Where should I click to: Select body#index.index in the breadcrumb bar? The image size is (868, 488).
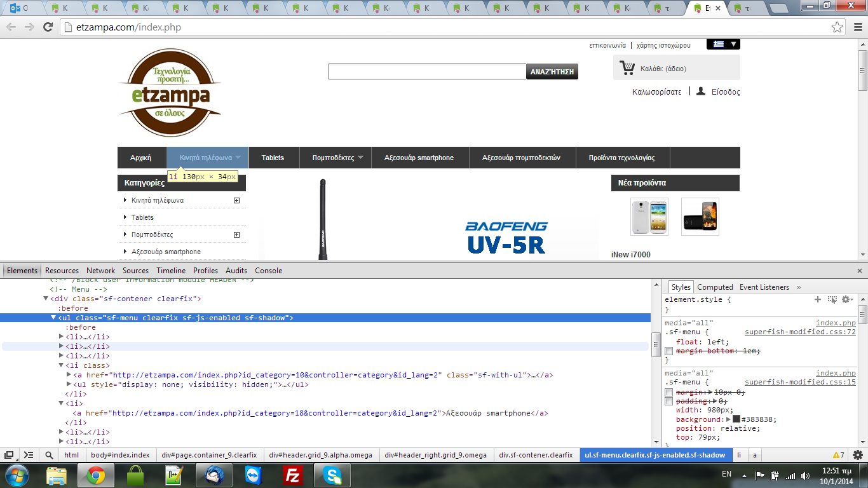click(120, 455)
